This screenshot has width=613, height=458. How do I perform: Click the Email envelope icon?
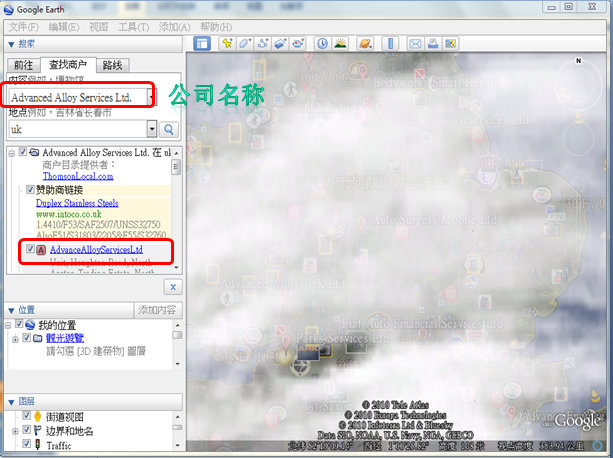(x=415, y=43)
